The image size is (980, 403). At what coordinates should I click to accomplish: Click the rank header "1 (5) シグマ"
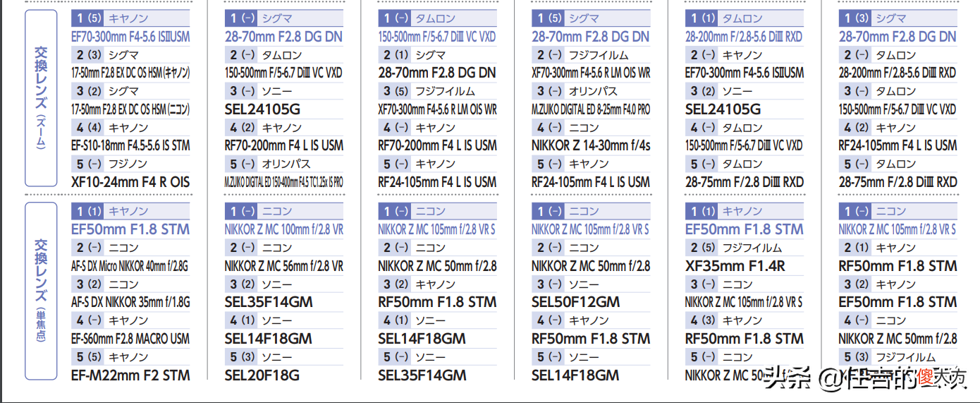click(591, 18)
